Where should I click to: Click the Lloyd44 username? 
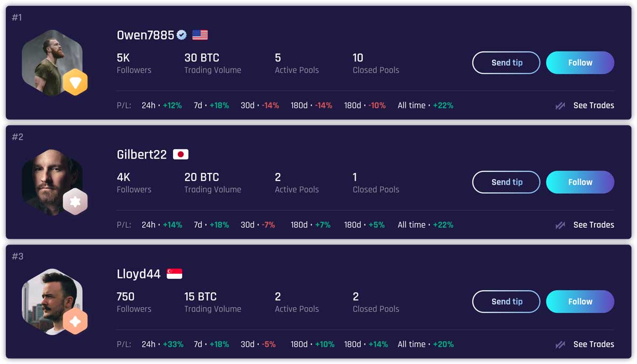(139, 274)
